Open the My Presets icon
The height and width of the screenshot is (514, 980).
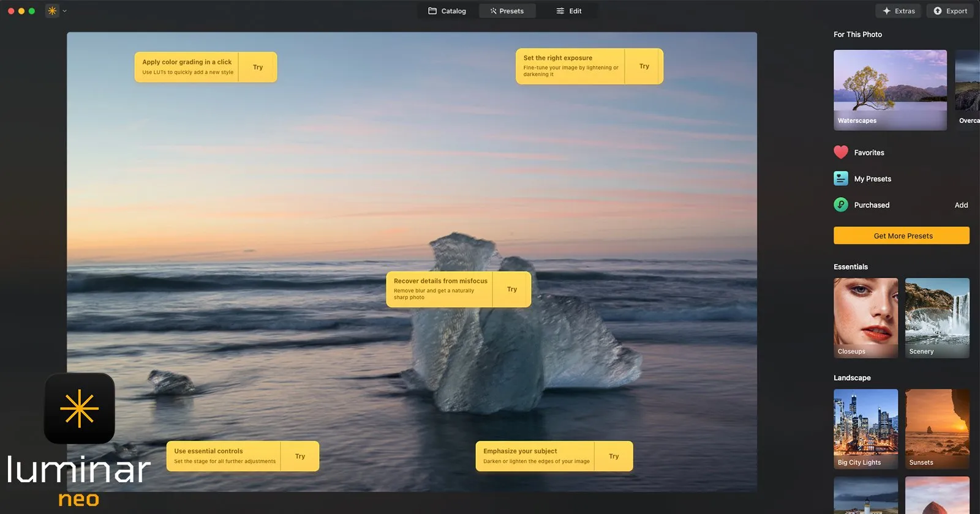click(x=841, y=179)
